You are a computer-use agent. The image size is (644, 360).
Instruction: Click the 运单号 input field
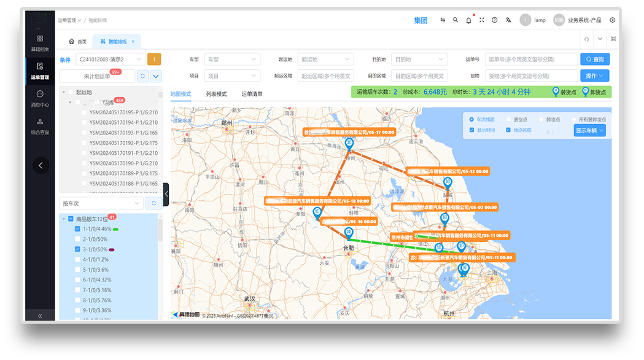[530, 60]
